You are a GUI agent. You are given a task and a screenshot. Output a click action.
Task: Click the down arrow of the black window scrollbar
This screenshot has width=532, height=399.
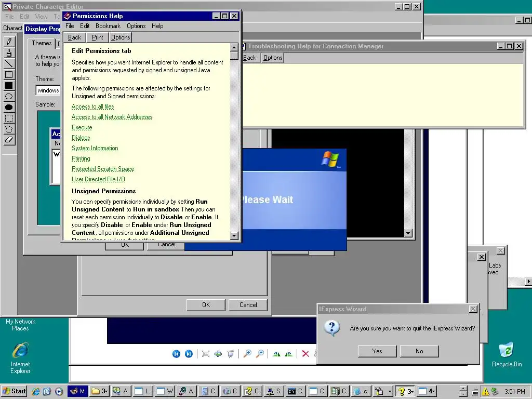coord(408,233)
